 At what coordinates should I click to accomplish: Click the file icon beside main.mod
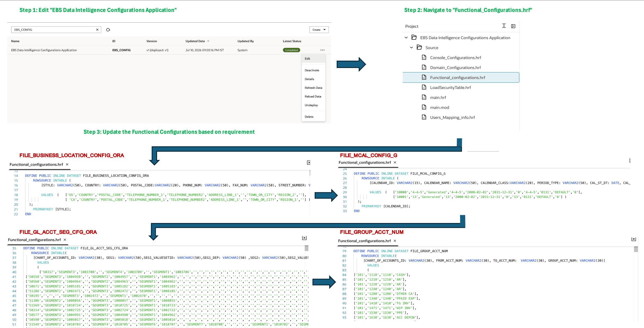(424, 107)
